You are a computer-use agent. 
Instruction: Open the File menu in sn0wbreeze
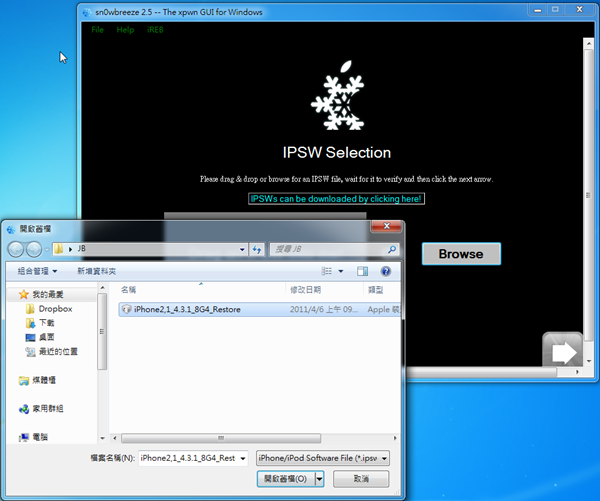point(98,29)
